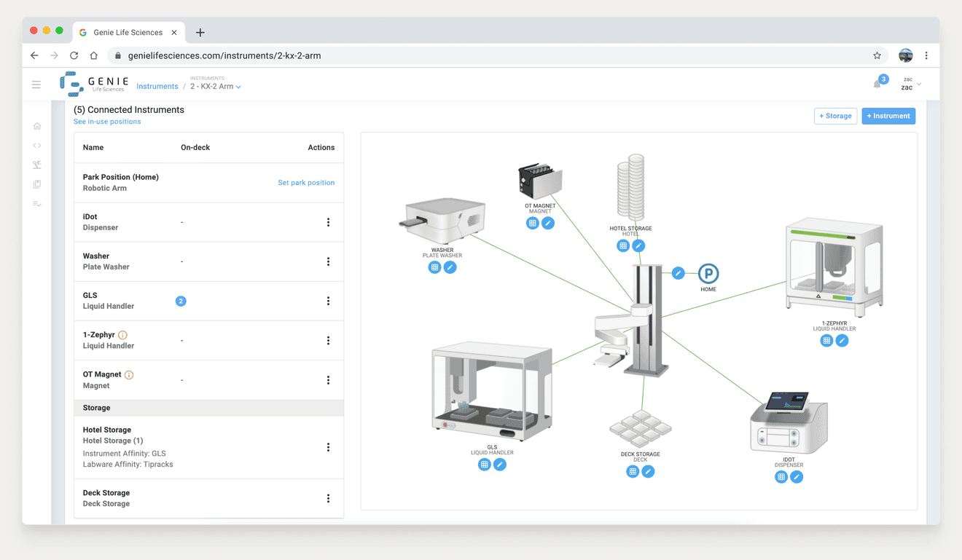The width and height of the screenshot is (962, 560).
Task: Open the Deck Storage row actions menu
Action: [328, 498]
